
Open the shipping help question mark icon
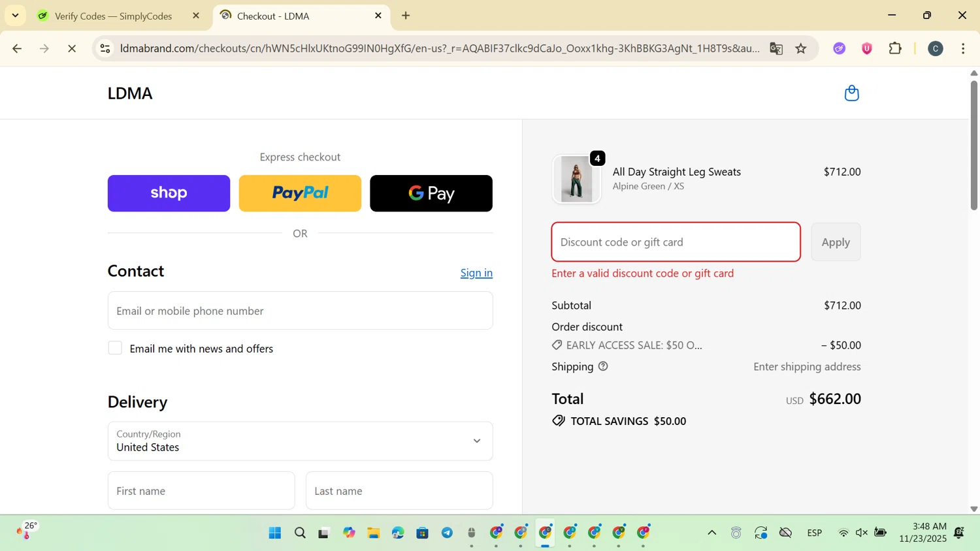603,366
